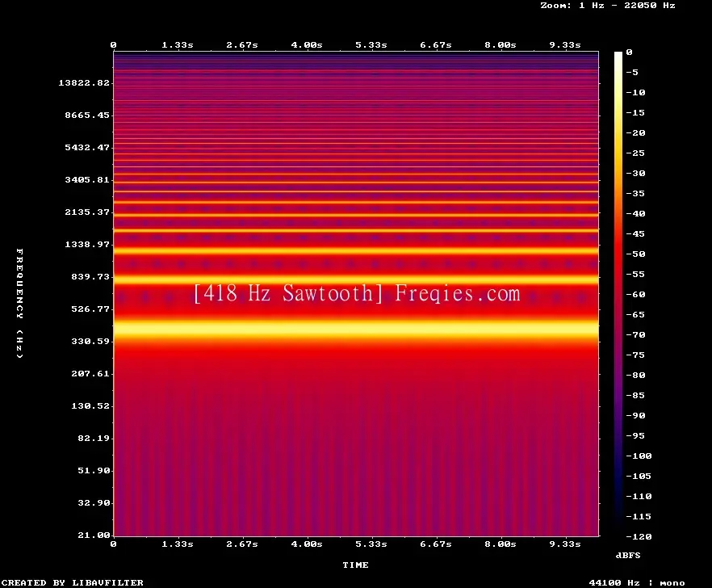Click the 526.77 frequency axis label
Screen dimensions: 712x588
click(x=90, y=309)
